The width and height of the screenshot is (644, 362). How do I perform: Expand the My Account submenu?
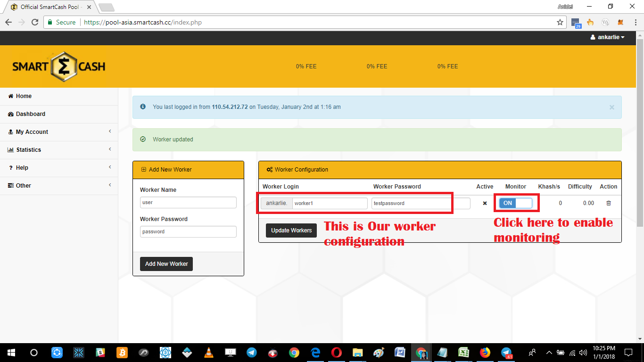(x=59, y=132)
